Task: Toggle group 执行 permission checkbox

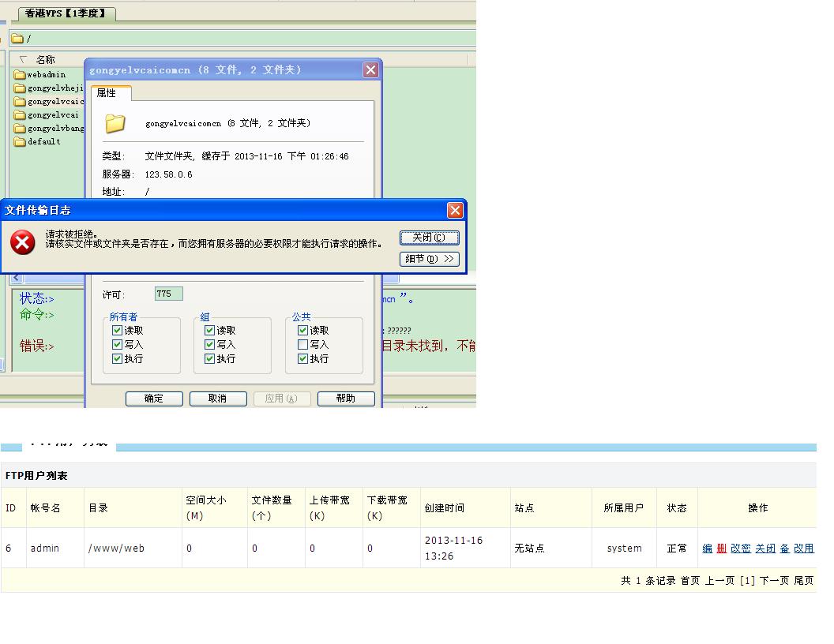Action: [x=210, y=359]
